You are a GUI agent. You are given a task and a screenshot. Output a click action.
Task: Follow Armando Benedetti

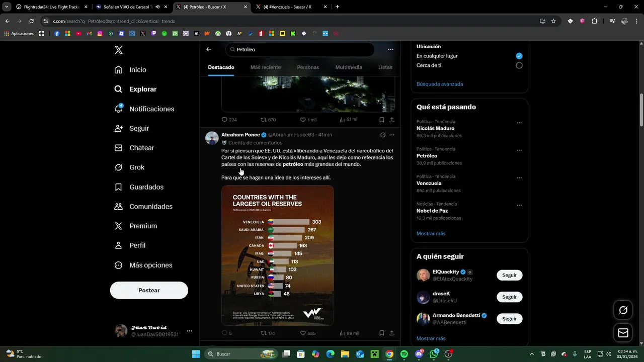click(x=509, y=319)
